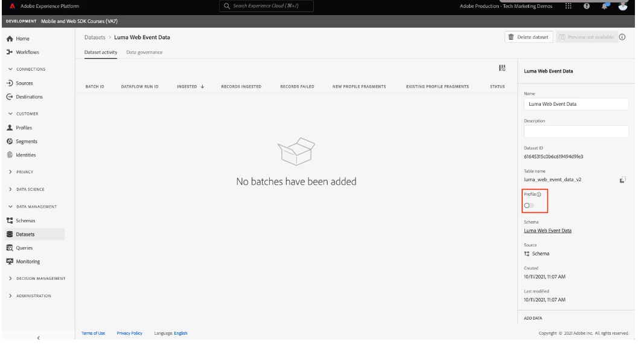Click the Schemas icon in sidebar

tap(10, 221)
